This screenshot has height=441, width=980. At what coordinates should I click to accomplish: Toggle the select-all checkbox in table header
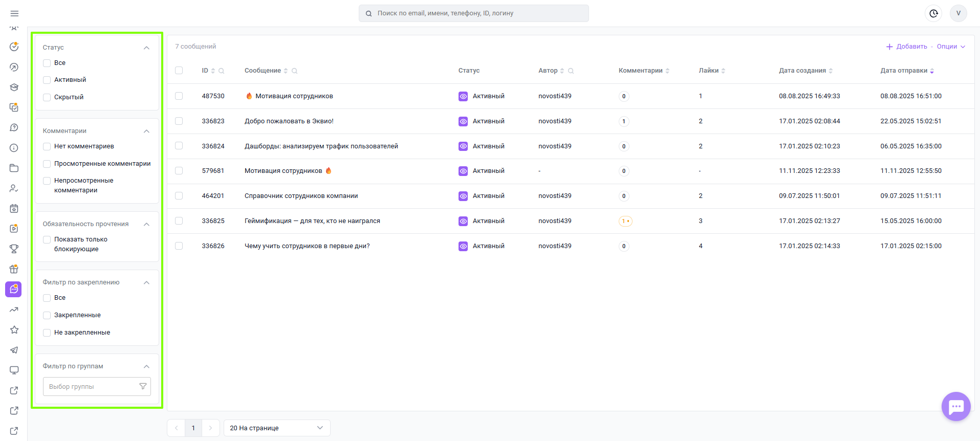point(179,71)
